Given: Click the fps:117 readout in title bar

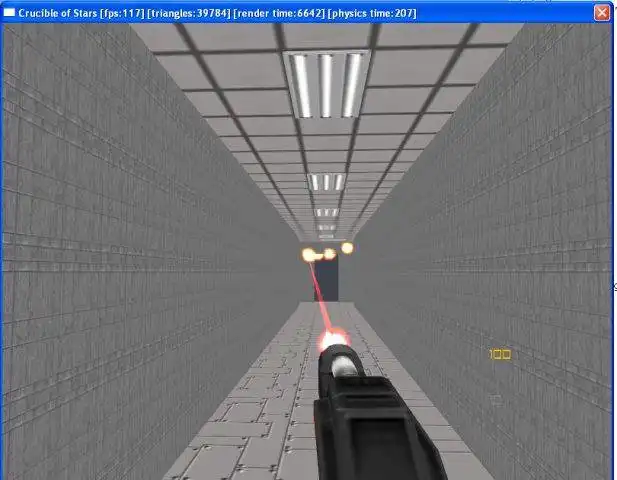Looking at the screenshot, I should click(122, 13).
